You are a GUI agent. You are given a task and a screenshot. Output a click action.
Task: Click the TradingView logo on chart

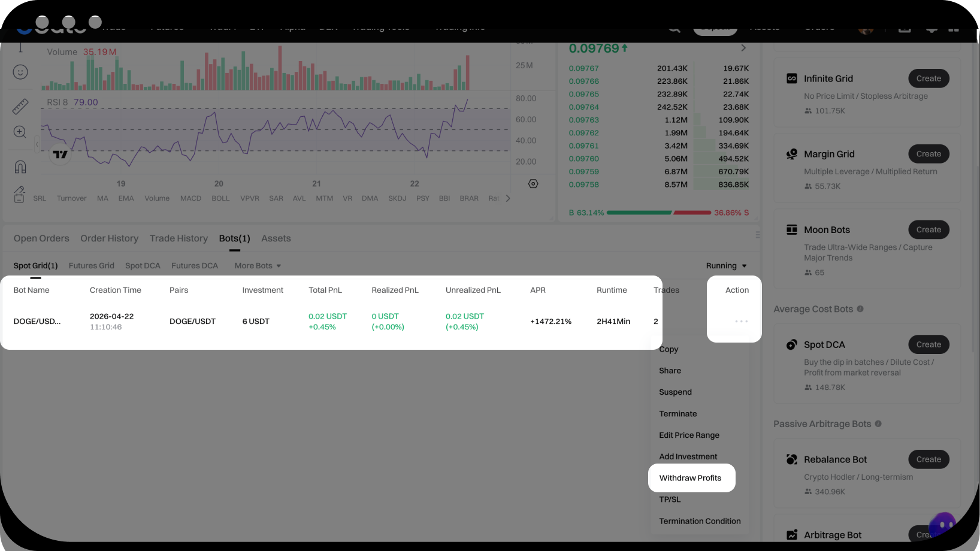(60, 155)
